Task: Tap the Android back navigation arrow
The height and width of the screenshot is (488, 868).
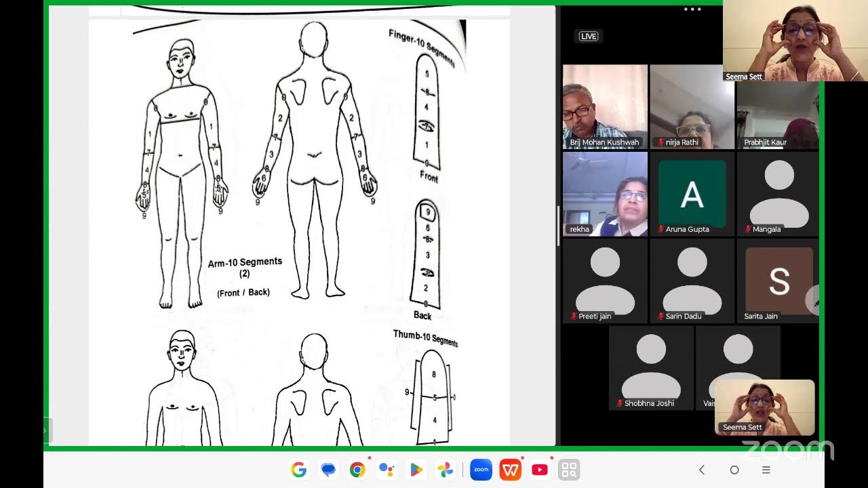Action: (x=702, y=470)
